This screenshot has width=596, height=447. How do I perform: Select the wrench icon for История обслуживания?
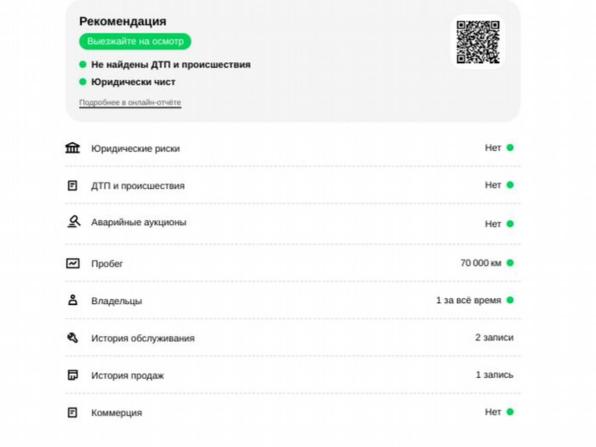(73, 338)
